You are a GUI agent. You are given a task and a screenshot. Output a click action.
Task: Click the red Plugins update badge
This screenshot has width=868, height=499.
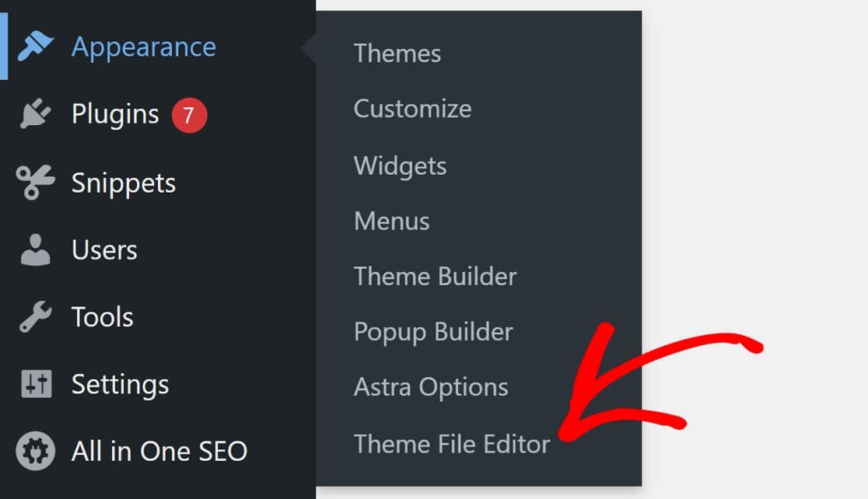(188, 115)
